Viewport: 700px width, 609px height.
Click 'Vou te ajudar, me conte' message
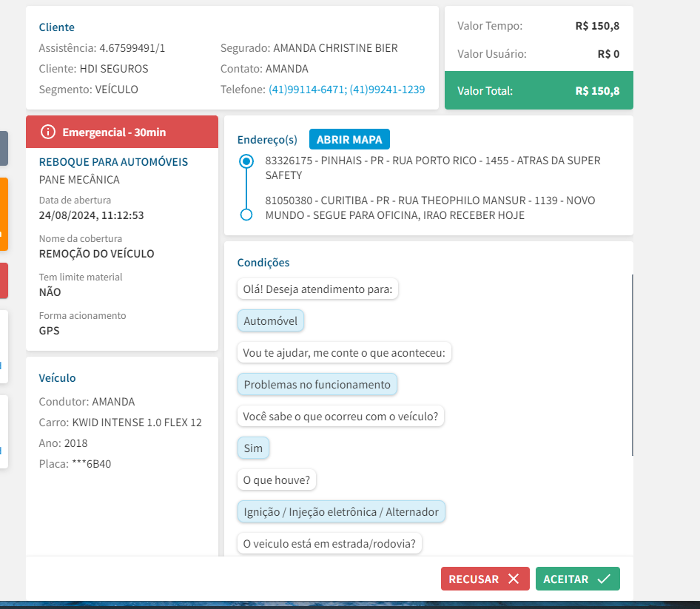coord(344,353)
